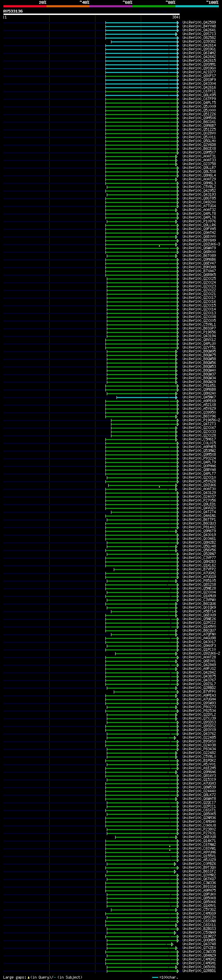222x980 pixels.
Task: Open hit UniRef100_Q43748
Action: [x=199, y=944]
